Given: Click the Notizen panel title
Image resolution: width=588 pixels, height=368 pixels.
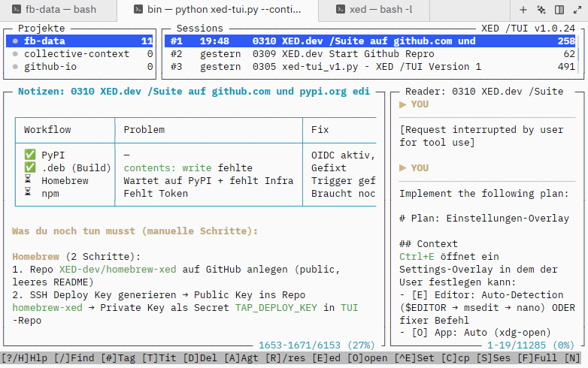Looking at the screenshot, I should coord(194,92).
